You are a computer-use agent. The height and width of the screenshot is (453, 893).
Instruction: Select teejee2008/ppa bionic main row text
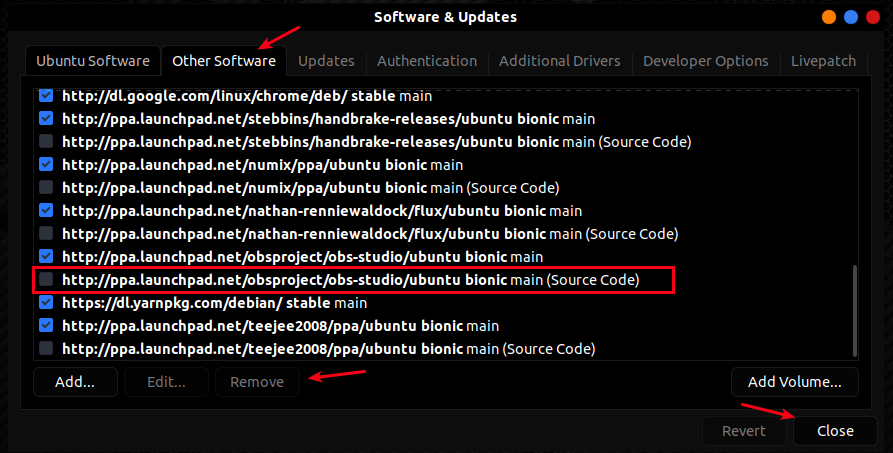(280, 326)
